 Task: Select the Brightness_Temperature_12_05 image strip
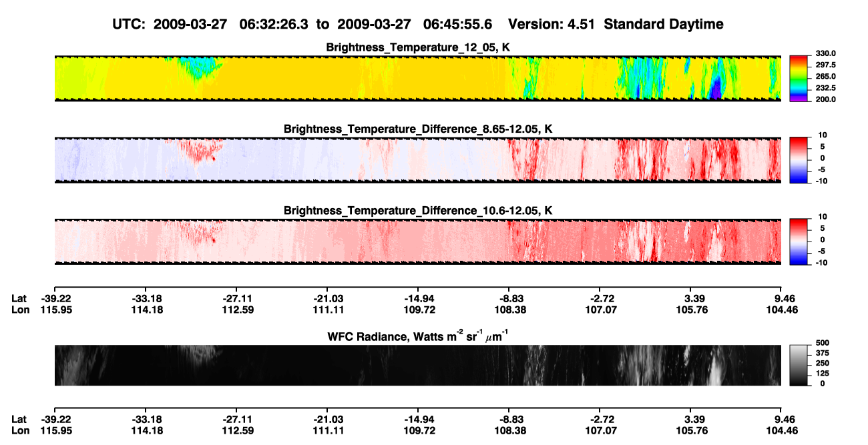tap(417, 78)
